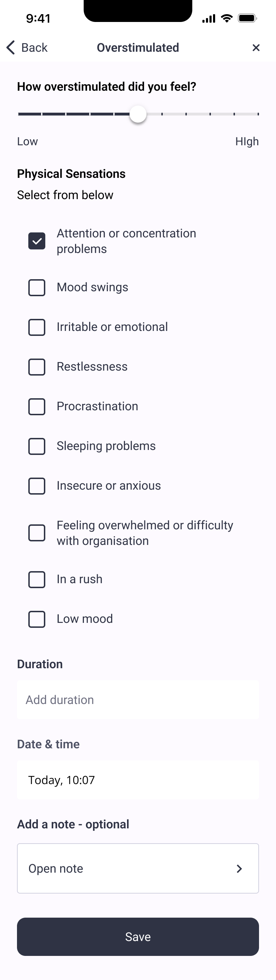Check the Insecure or anxious option
This screenshot has height=980, width=276.
(37, 486)
